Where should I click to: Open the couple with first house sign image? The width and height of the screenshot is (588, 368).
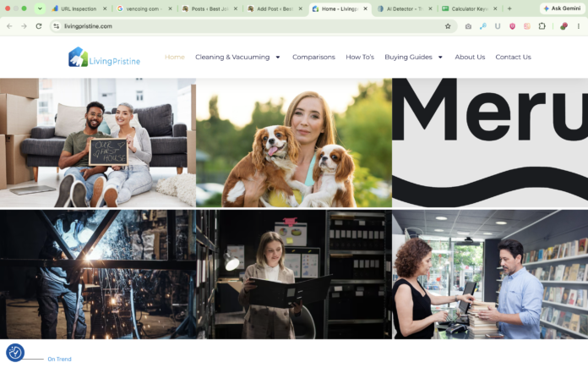point(98,143)
